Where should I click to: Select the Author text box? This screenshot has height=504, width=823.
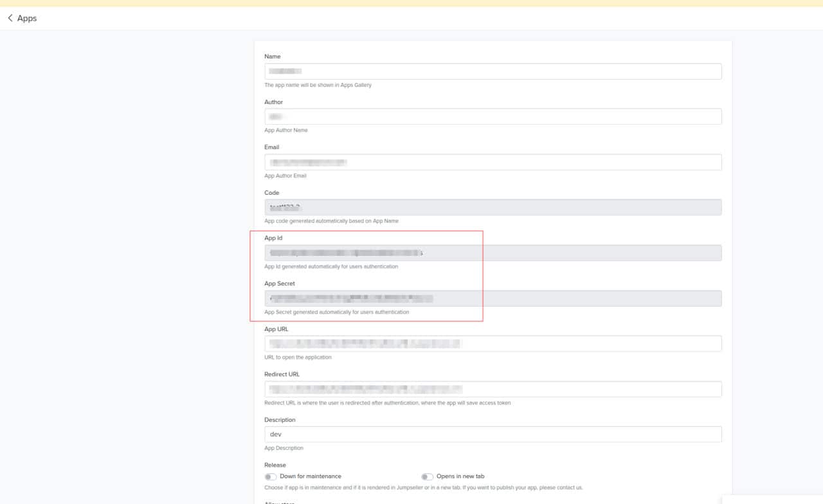pyautogui.click(x=493, y=116)
